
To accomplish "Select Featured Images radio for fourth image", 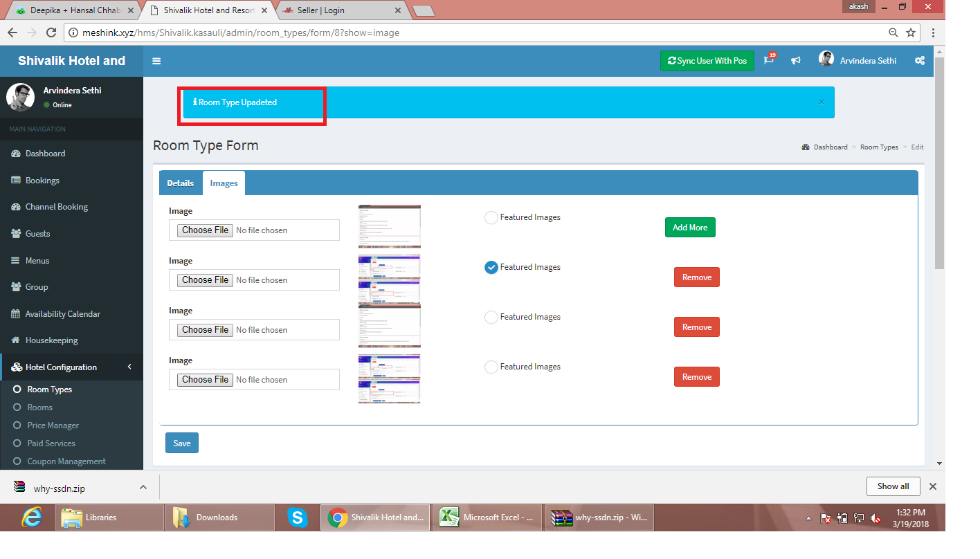I will pos(491,367).
